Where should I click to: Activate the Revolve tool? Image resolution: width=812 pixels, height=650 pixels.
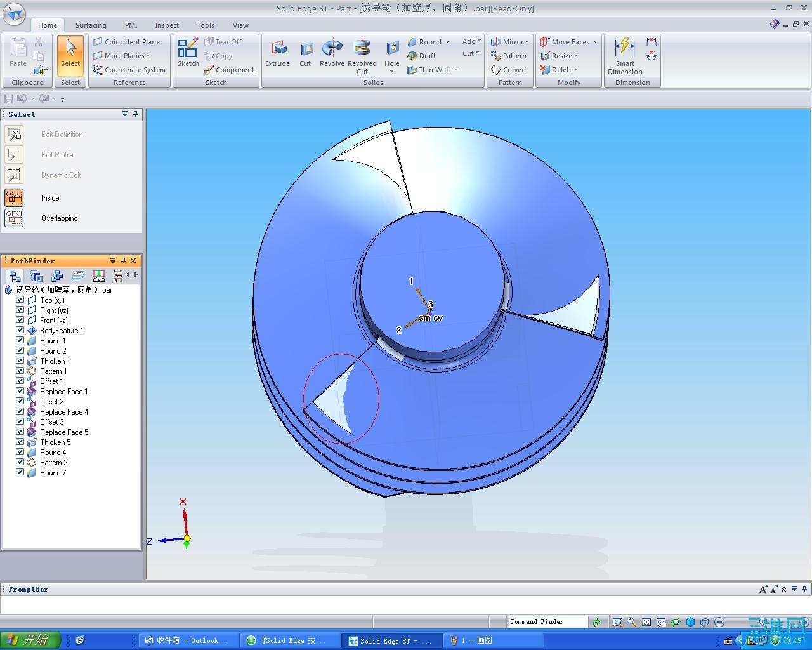(332, 53)
